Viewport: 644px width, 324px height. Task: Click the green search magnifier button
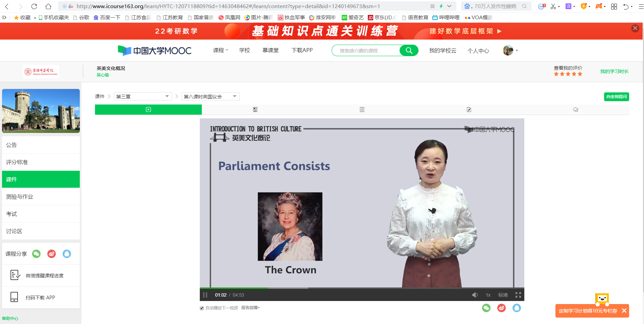tap(409, 50)
